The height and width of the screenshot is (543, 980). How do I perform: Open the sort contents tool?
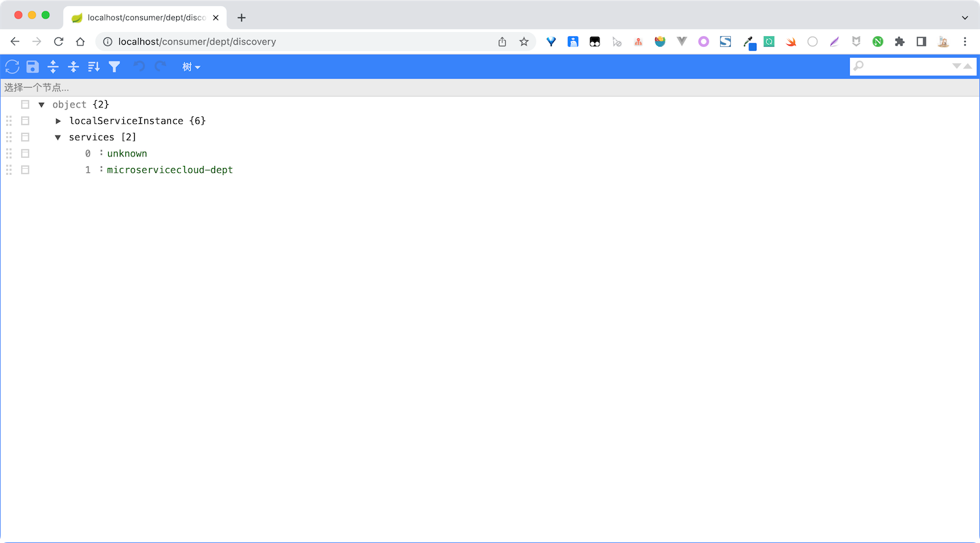click(94, 67)
